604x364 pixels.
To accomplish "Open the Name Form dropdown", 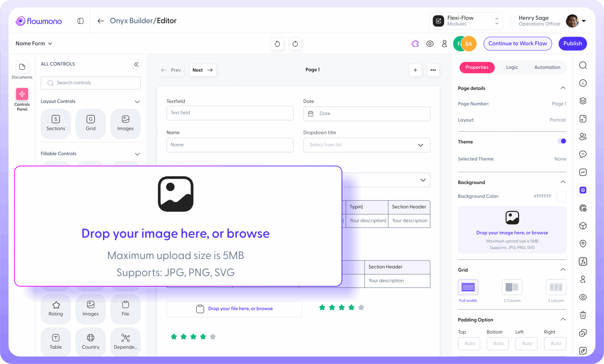I will [34, 44].
